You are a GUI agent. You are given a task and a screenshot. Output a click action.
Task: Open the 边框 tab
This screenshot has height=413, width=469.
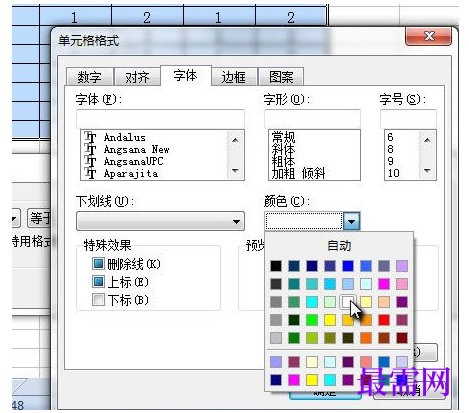tap(234, 77)
